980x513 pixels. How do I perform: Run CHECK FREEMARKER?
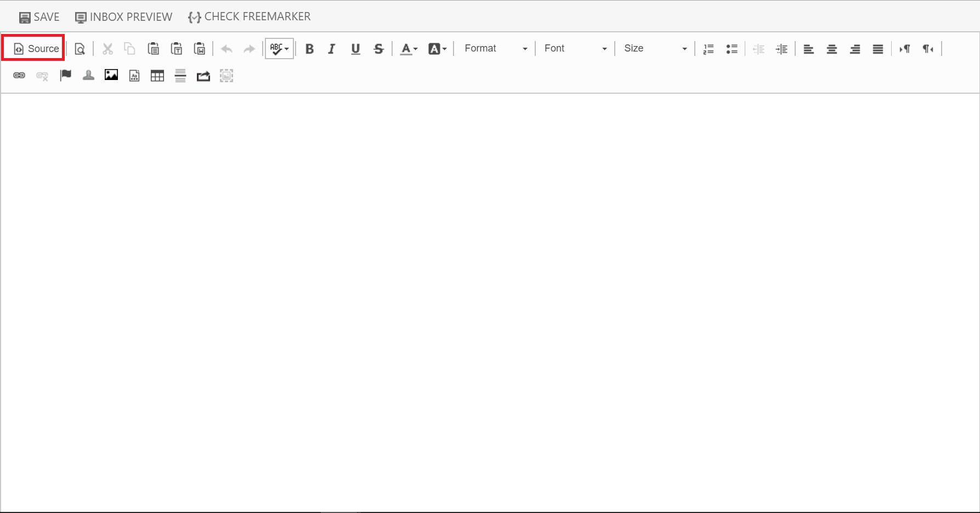(x=249, y=17)
